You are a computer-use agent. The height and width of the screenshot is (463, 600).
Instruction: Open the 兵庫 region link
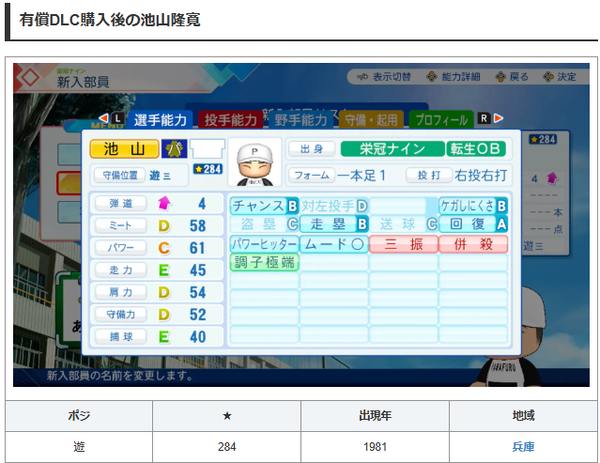(x=523, y=447)
